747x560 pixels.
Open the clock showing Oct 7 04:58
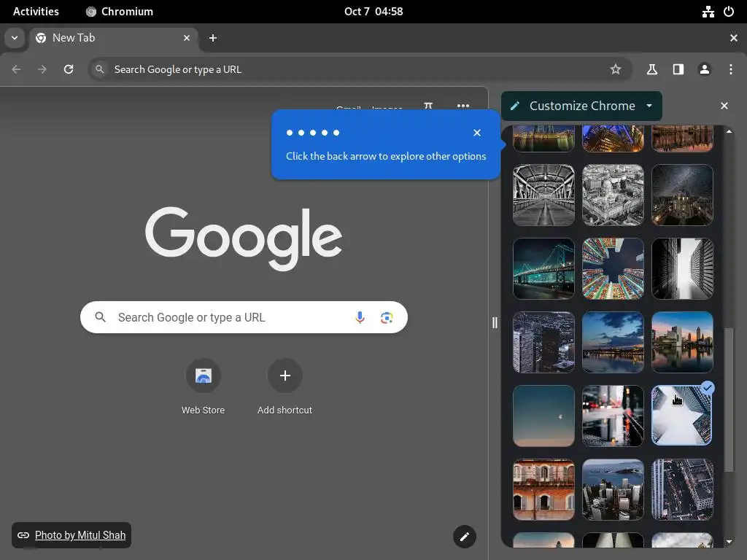[373, 12]
